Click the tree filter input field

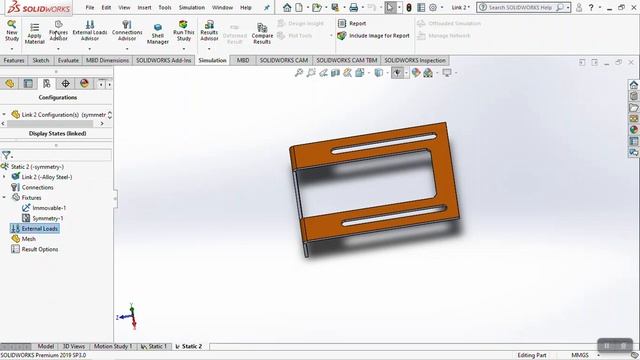pyautogui.click(x=61, y=155)
